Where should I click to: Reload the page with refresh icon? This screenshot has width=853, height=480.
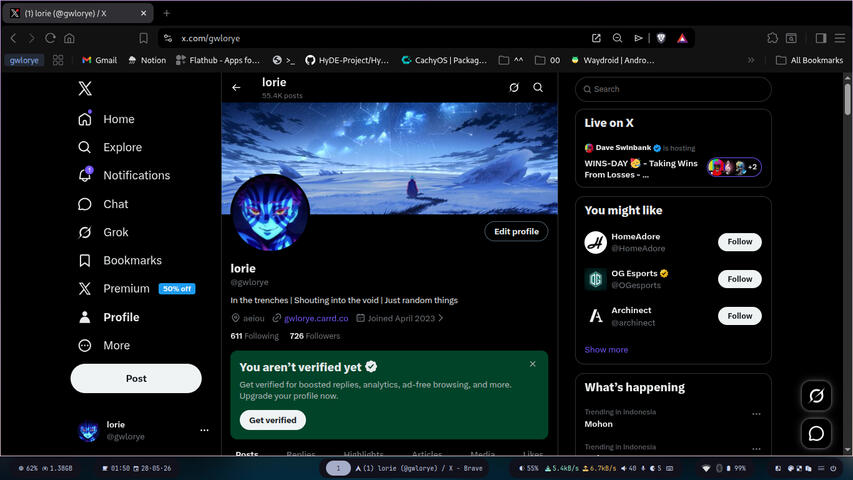pos(50,38)
